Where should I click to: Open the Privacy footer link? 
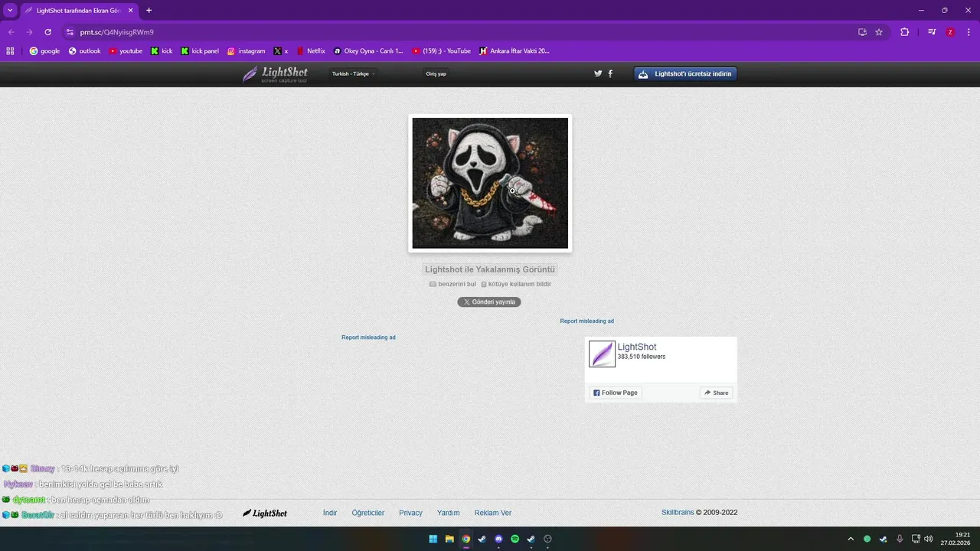pyautogui.click(x=410, y=513)
